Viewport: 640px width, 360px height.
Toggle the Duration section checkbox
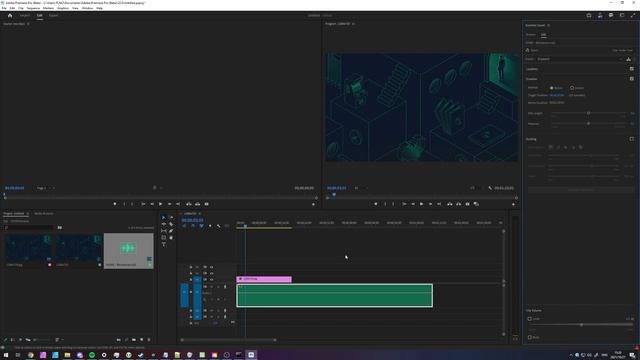(632, 79)
